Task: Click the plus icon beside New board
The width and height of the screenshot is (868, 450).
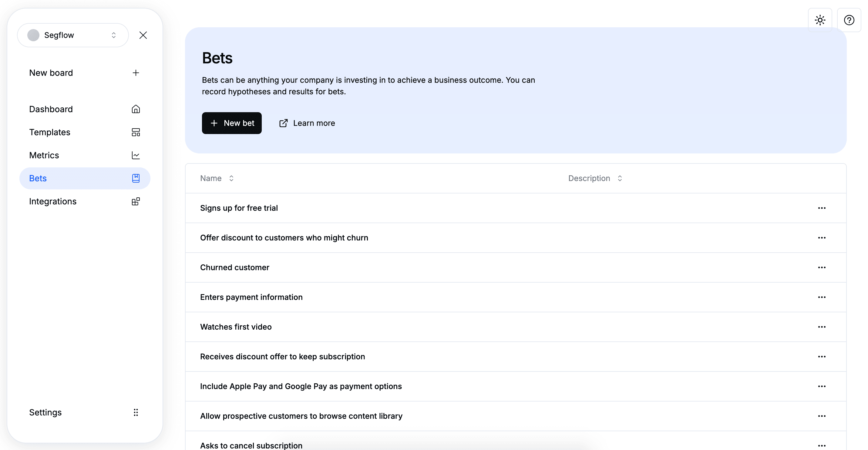Action: (x=136, y=73)
